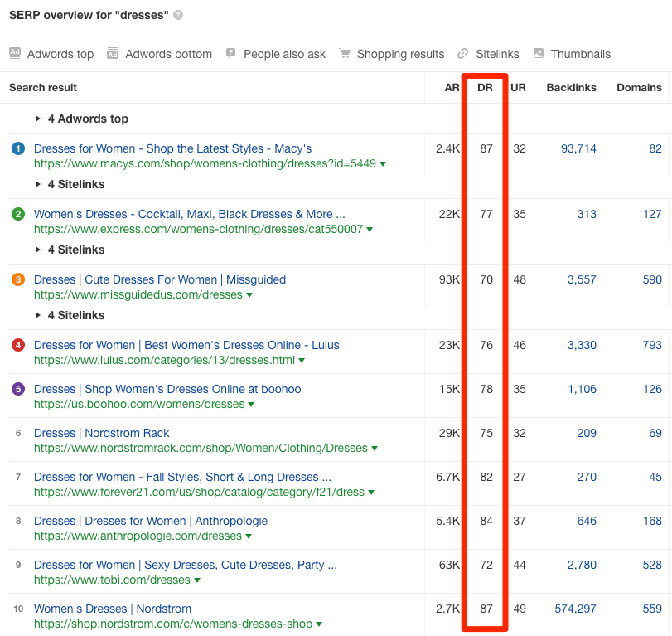This screenshot has width=672, height=636.
Task: Click the Thumbnails image icon
Action: coord(539,54)
